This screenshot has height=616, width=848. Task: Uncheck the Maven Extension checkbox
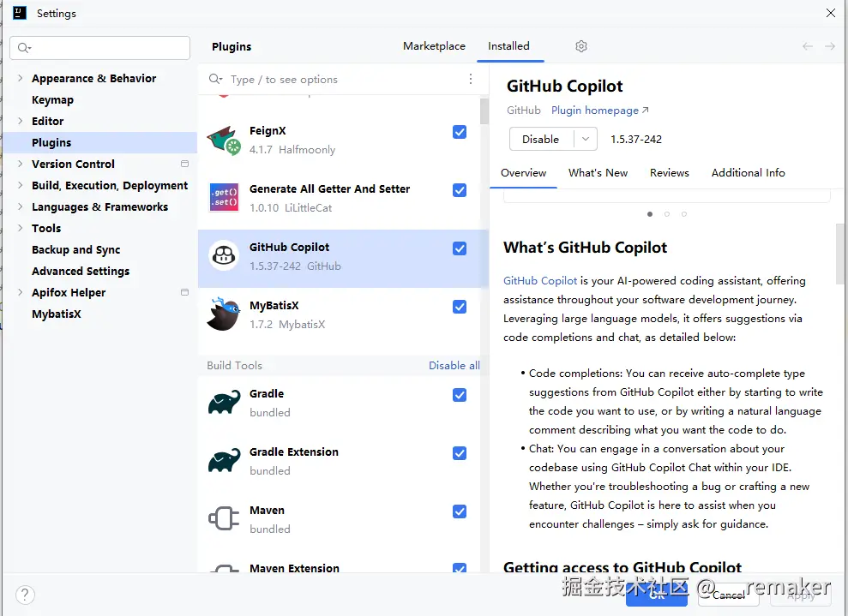(460, 568)
